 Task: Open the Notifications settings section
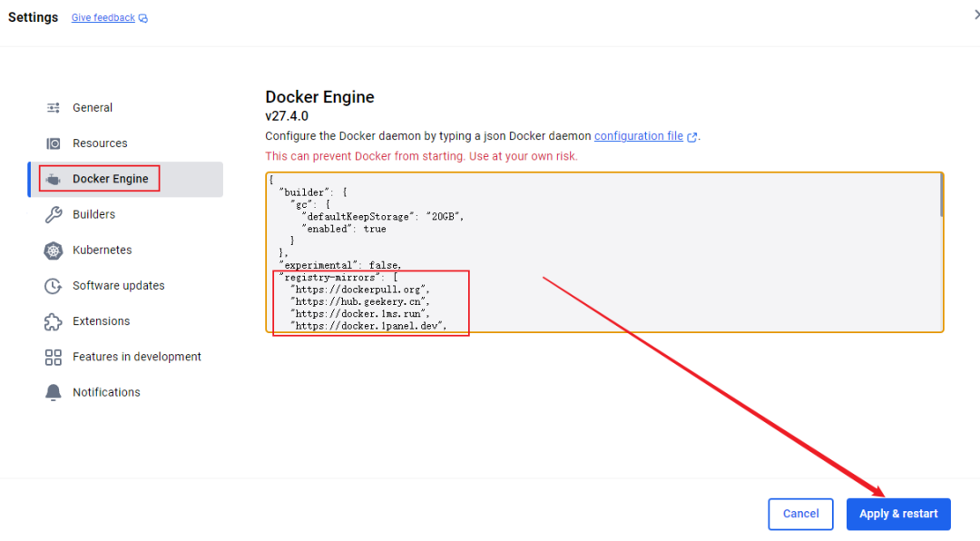pyautogui.click(x=125, y=392)
